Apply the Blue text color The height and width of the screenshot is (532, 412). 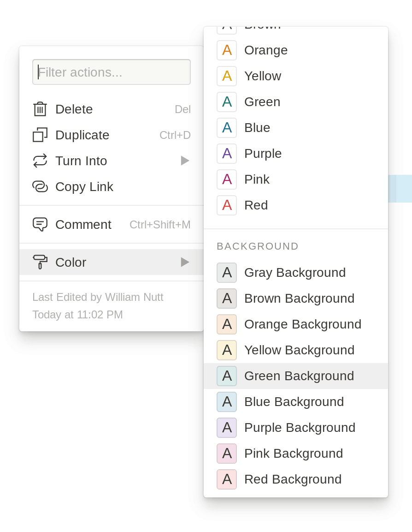tap(257, 127)
